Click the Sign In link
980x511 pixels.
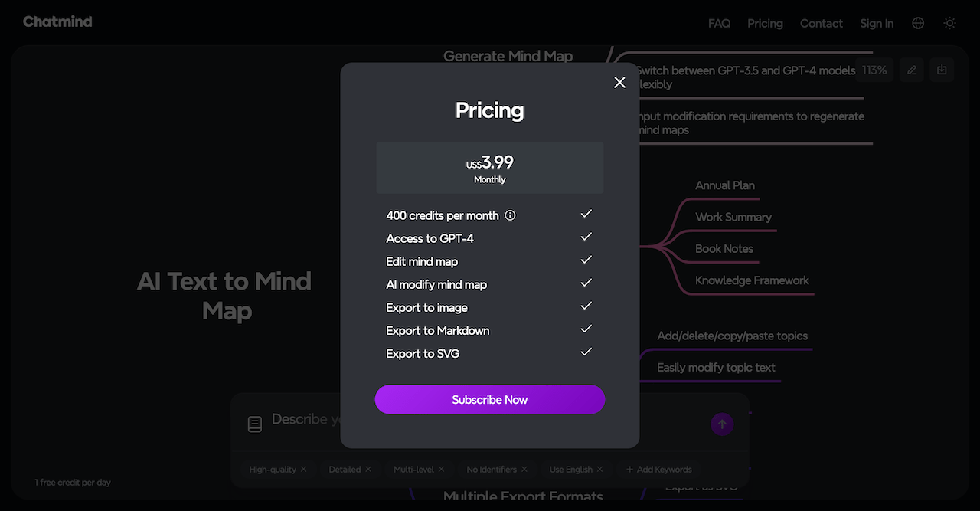pyautogui.click(x=876, y=23)
